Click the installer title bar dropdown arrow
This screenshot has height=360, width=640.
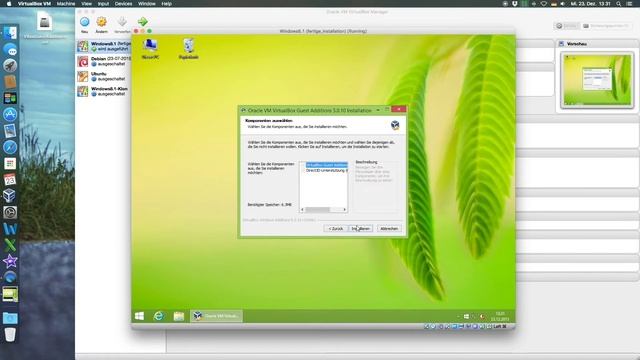[x=378, y=110]
